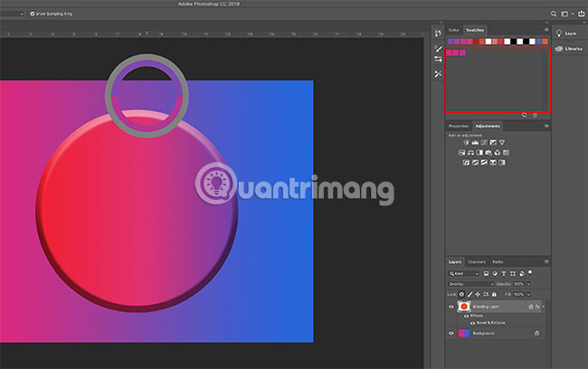Open the workspace switcher dropdown
Screen dimensions: 588x369
pos(566,14)
